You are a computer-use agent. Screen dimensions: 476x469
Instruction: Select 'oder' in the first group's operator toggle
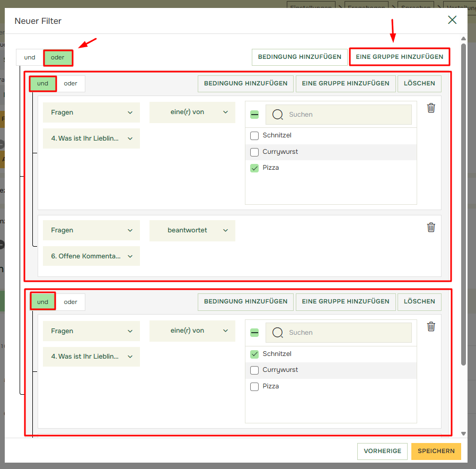point(70,84)
